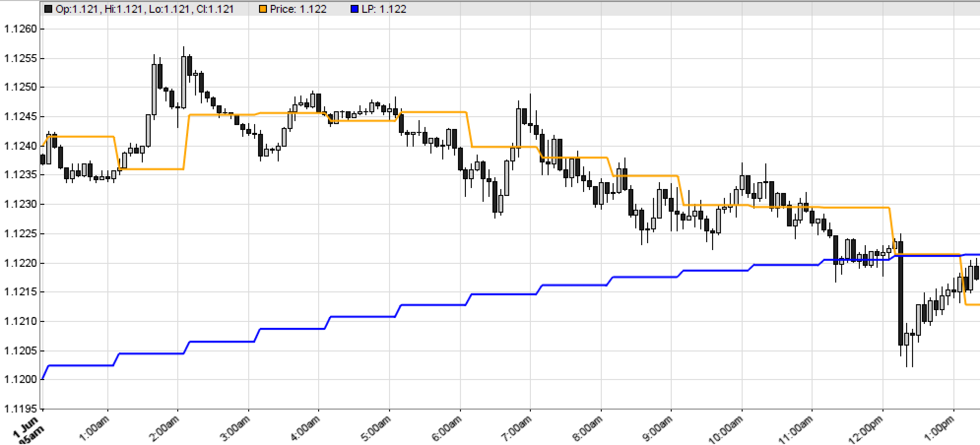Click the Op/Hi/Lo/Cl legend text
The width and height of the screenshot is (980, 445).
click(x=145, y=9)
